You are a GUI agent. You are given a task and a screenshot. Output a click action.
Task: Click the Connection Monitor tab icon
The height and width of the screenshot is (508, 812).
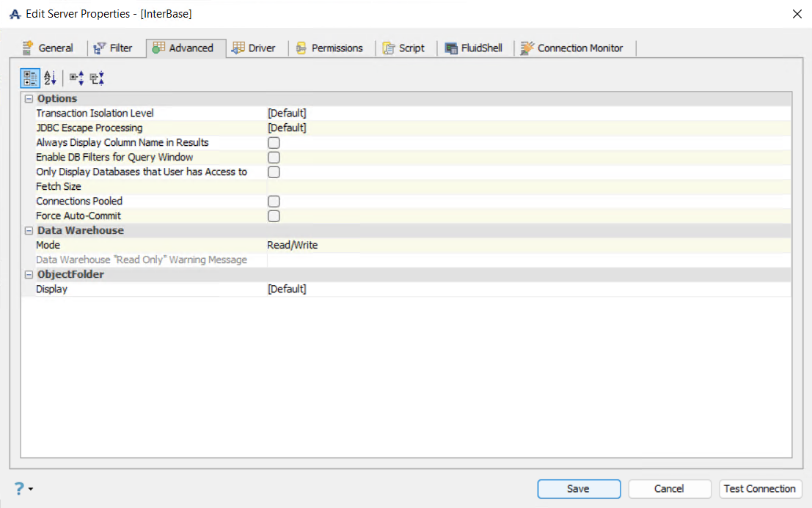click(x=527, y=48)
